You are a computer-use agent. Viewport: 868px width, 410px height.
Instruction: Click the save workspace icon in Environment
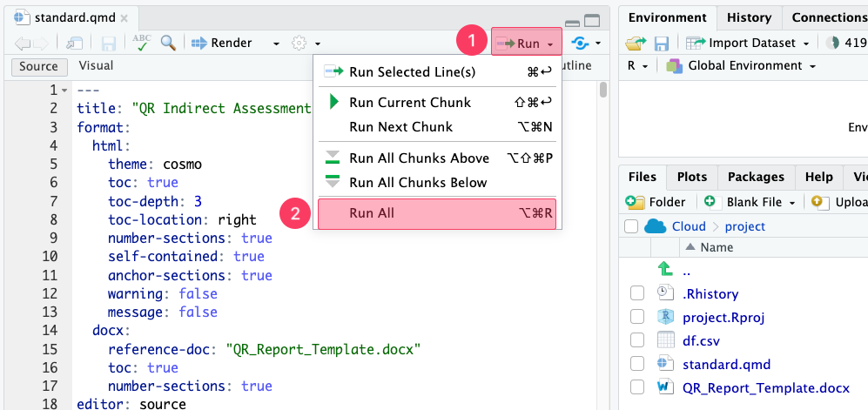tap(662, 43)
